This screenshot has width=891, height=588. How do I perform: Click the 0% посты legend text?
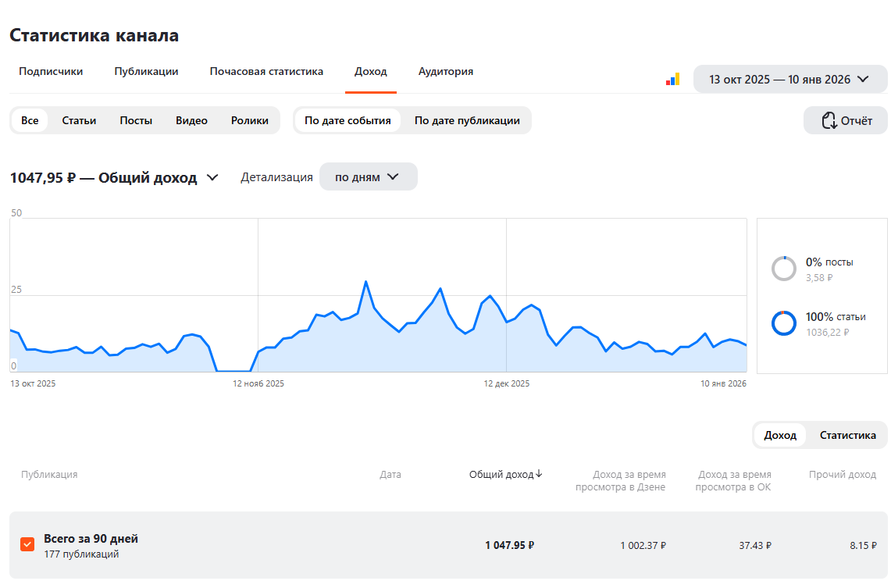tap(829, 262)
